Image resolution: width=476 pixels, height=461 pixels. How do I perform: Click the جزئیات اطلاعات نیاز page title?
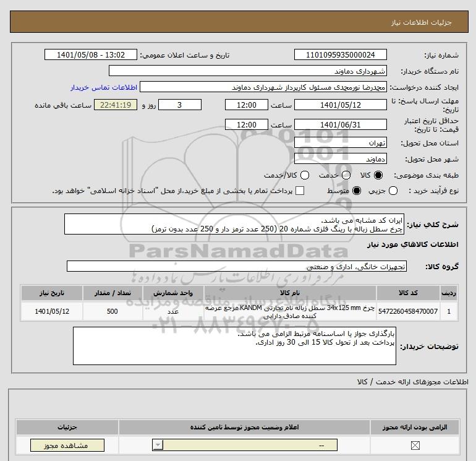coord(422,22)
